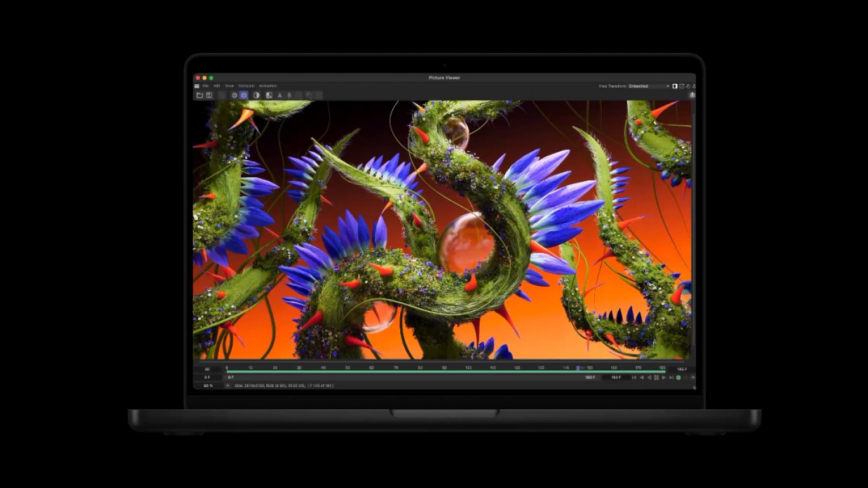The width and height of the screenshot is (868, 488).
Task: Click the 60 % zoom field
Action: click(x=208, y=386)
